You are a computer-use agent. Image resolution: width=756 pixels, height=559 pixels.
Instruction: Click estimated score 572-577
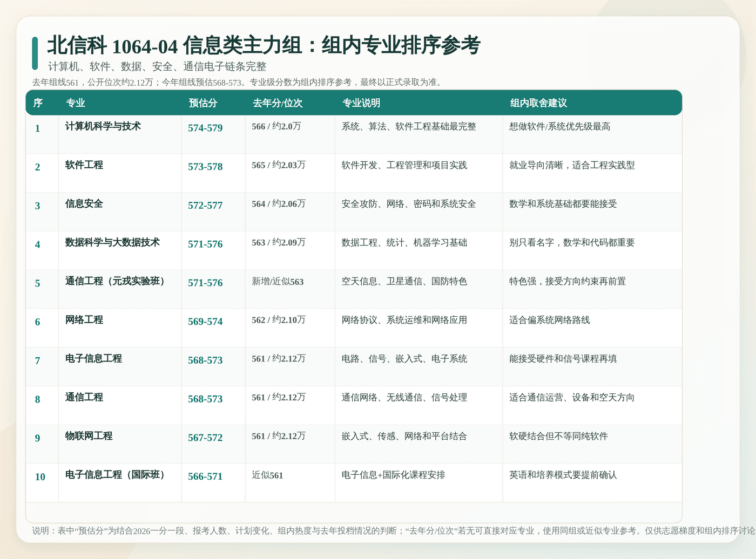(x=205, y=206)
